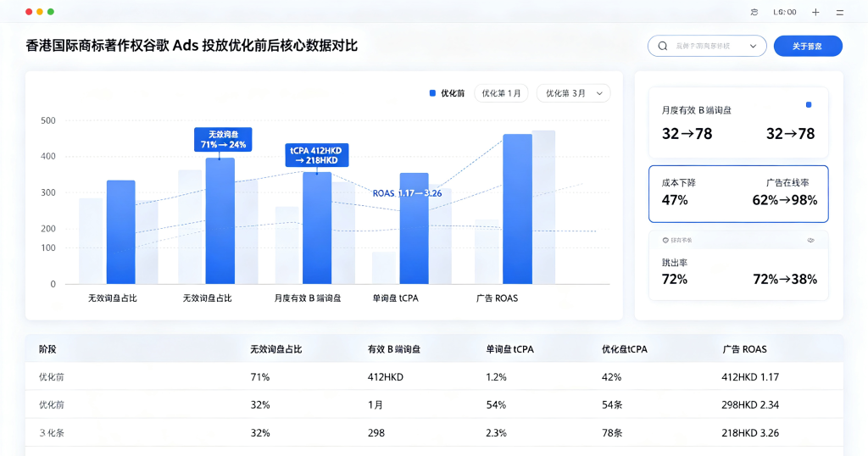Sort by 无效询盘占比 table column header

(276, 349)
